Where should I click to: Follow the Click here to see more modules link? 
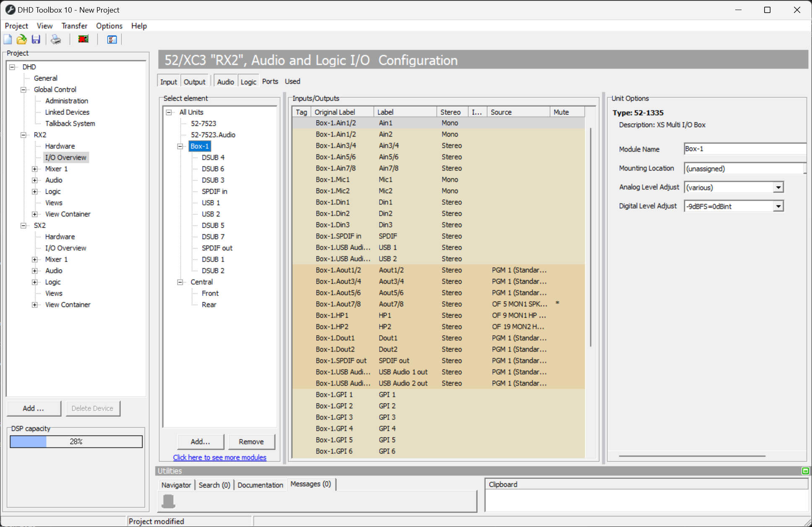220,457
